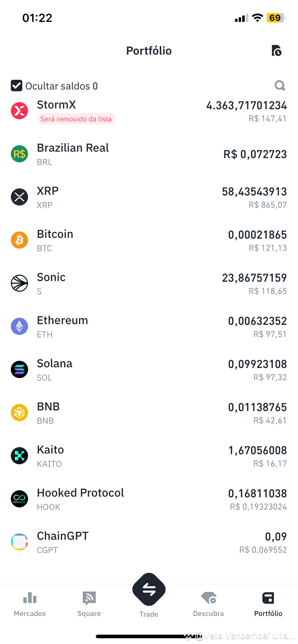
Task: Select the XRP coin icon
Action: tap(19, 197)
